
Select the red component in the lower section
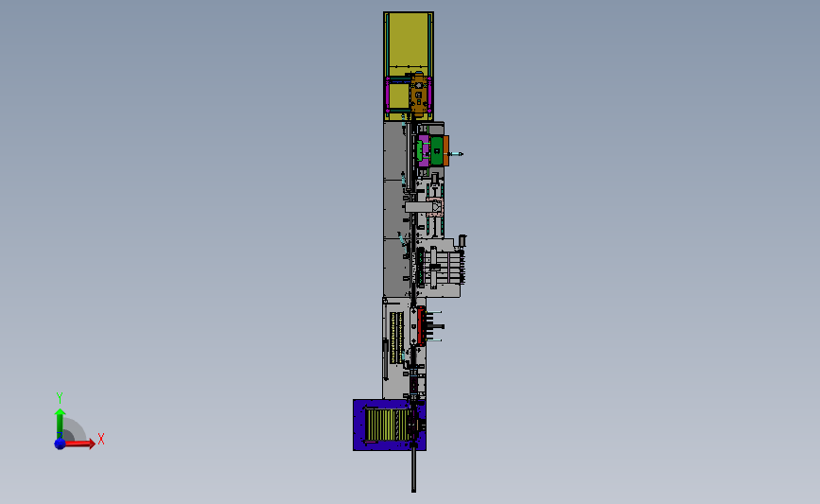point(421,326)
